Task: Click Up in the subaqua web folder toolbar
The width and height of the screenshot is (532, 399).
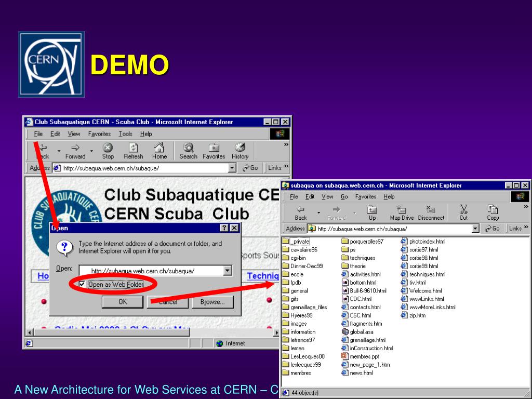Action: tap(372, 213)
